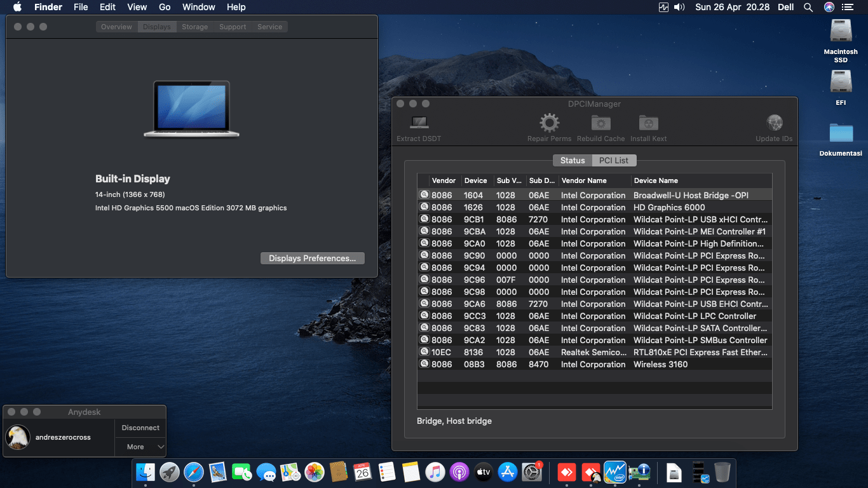The image size is (868, 488).
Task: Click the lookup icon on the Wildcat Point-LP LPC Controller row
Action: click(x=424, y=316)
